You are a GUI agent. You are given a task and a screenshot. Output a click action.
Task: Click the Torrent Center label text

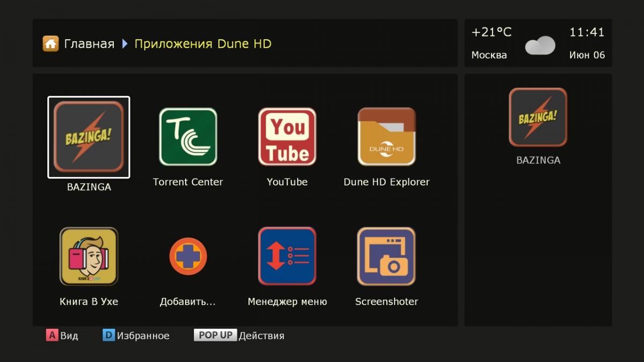coord(188,182)
